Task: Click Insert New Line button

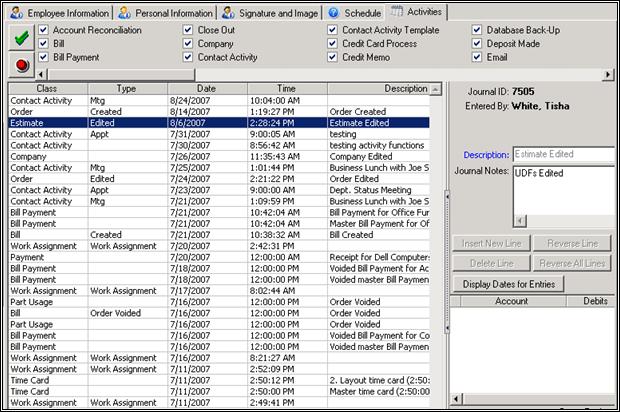Action: coord(491,244)
